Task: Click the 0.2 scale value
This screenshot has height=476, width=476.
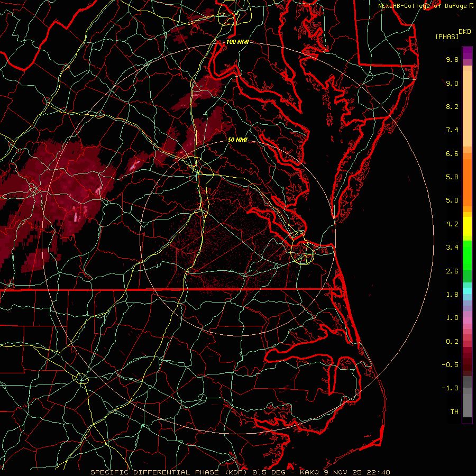Action: click(x=452, y=342)
